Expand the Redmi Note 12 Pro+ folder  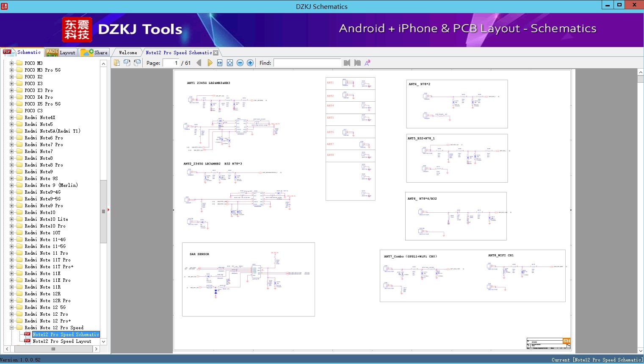[x=12, y=321]
